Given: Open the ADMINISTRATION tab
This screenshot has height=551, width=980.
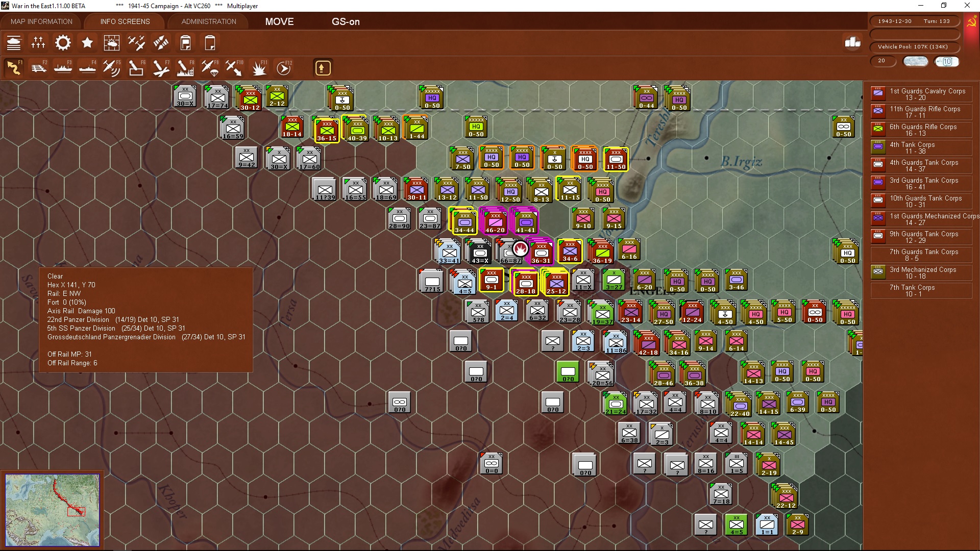Looking at the screenshot, I should click(209, 21).
